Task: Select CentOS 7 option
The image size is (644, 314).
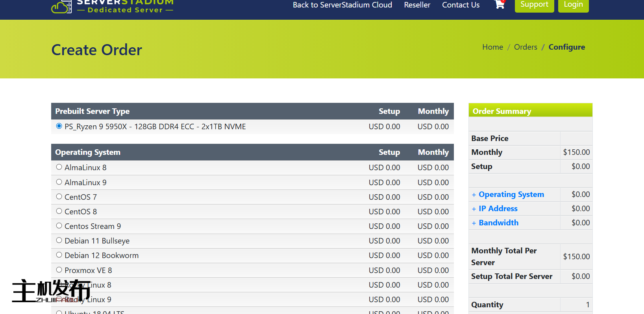Action: tap(59, 197)
